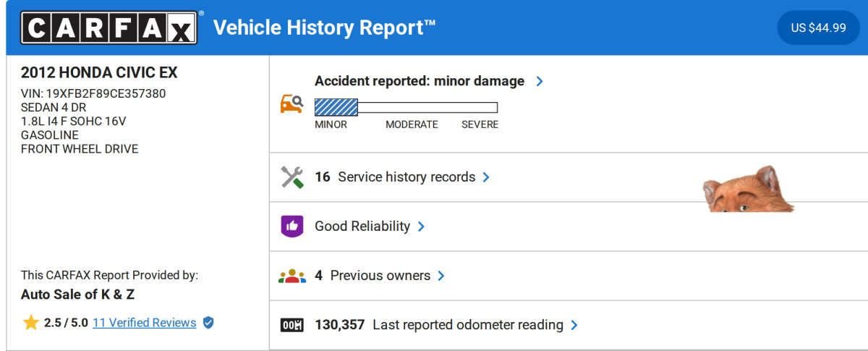Screen dimensions: 868x351
Task: Expand the previous owners chevron
Action: tap(441, 276)
